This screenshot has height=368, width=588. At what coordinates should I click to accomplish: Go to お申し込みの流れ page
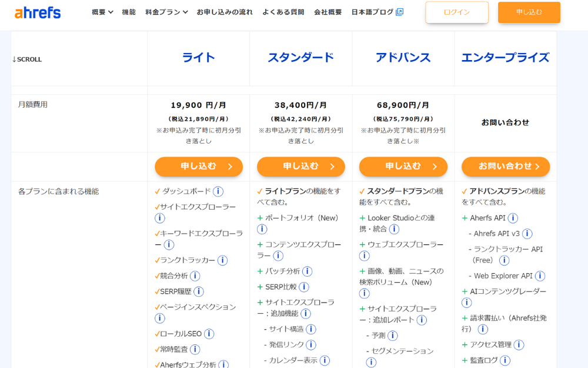[225, 12]
